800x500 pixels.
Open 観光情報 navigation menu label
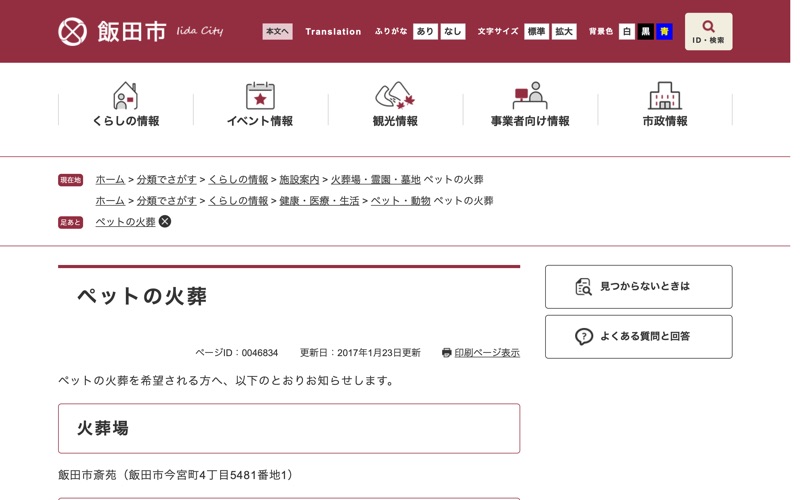(395, 121)
